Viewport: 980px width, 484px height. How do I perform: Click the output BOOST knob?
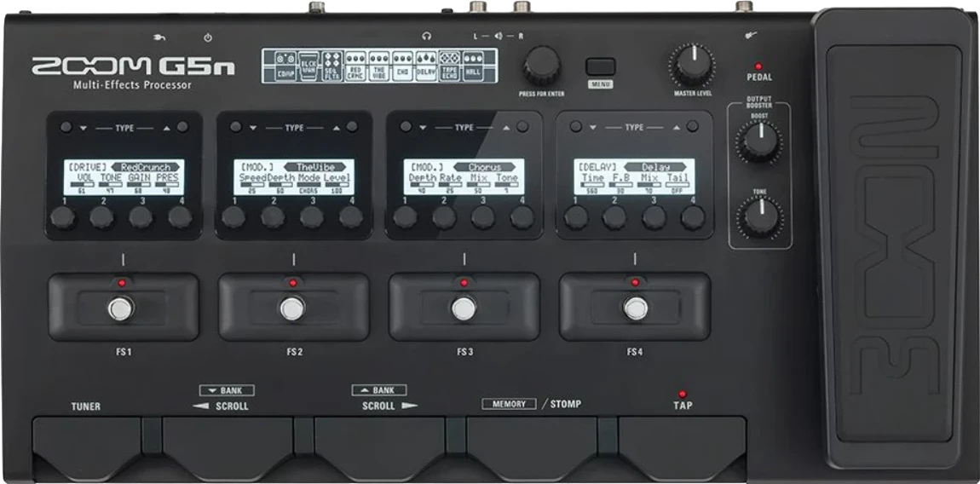(x=758, y=141)
